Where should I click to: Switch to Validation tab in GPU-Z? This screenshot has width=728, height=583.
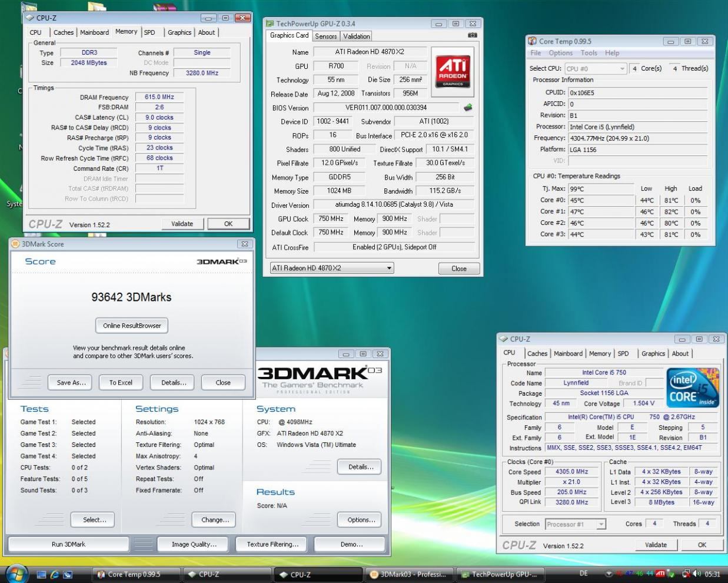357,36
